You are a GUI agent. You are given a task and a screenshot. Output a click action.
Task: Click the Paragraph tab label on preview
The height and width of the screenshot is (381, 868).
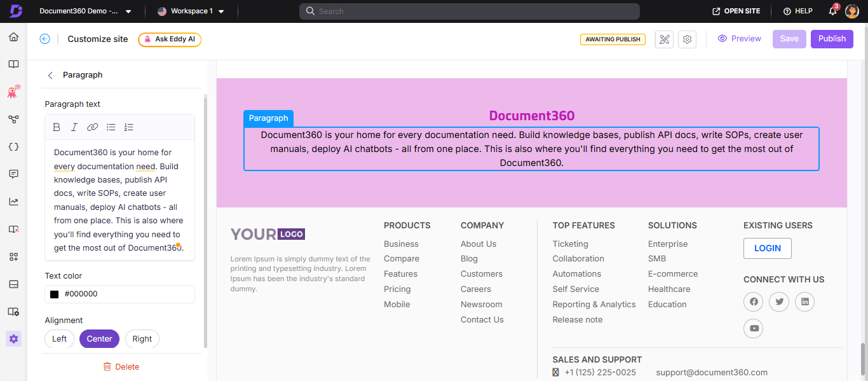point(268,118)
